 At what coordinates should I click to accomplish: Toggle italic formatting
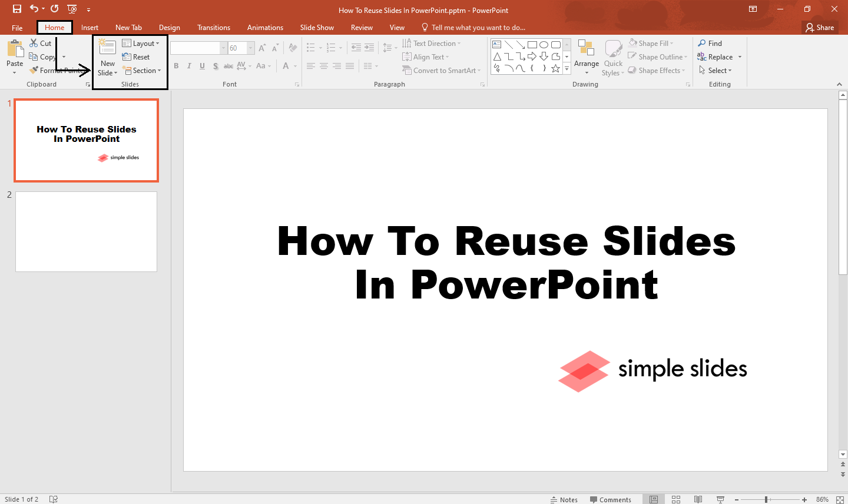(x=189, y=66)
